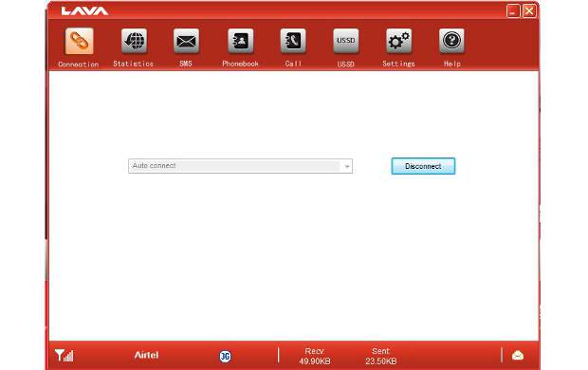Screen dimensions: 588x370
Task: Close the LAVA window
Action: 529,10
